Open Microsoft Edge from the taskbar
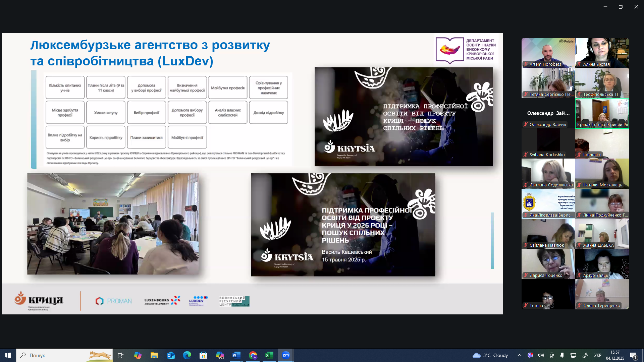 pos(187,355)
